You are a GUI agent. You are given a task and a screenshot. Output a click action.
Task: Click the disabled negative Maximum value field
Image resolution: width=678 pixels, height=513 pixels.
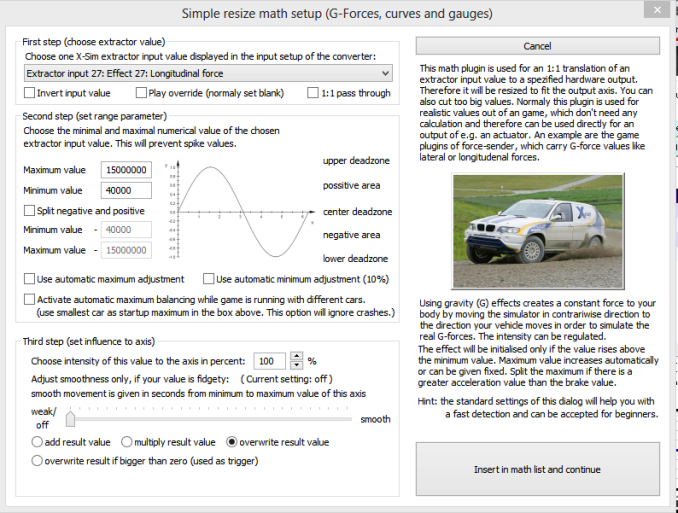point(126,250)
